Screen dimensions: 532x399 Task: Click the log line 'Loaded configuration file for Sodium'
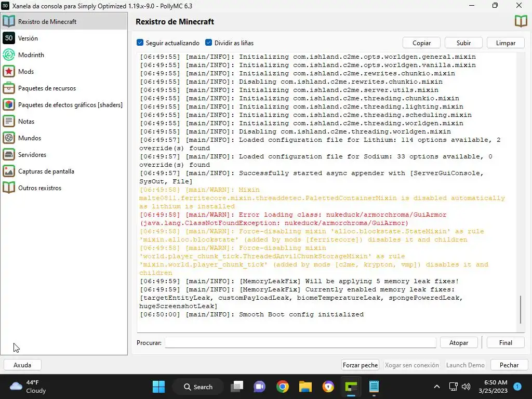pos(316,161)
